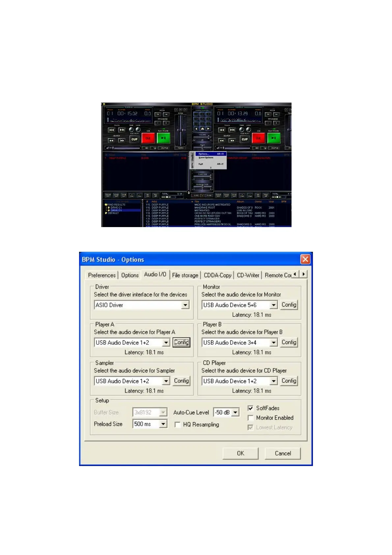392x555 pixels.
Task: Open the Preload Size dropdown
Action: coord(163,424)
